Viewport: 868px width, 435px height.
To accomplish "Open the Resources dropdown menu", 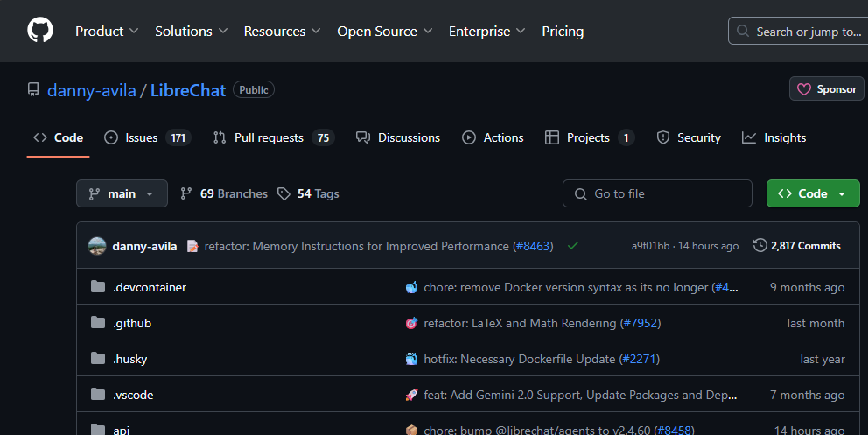I will click(282, 31).
